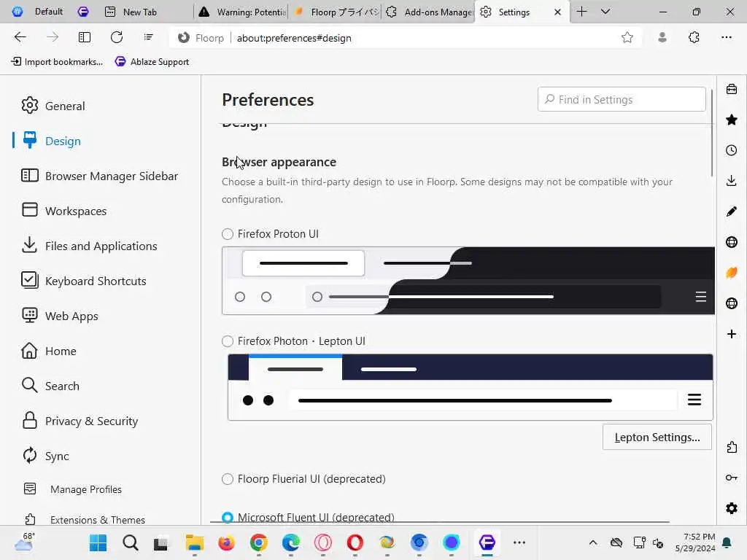Viewport: 747px width, 560px height.
Task: Open Privacy & Security preferences
Action: pyautogui.click(x=80, y=421)
